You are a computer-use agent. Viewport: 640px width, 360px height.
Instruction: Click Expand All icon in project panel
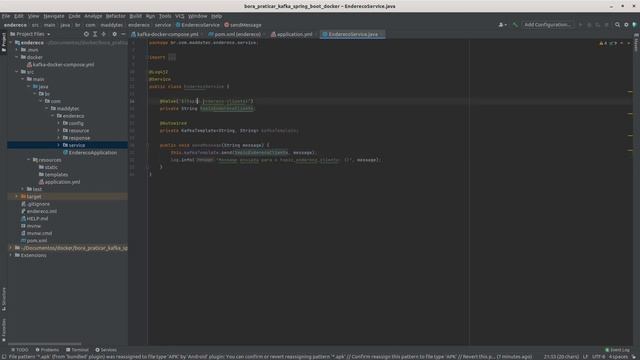[95, 34]
